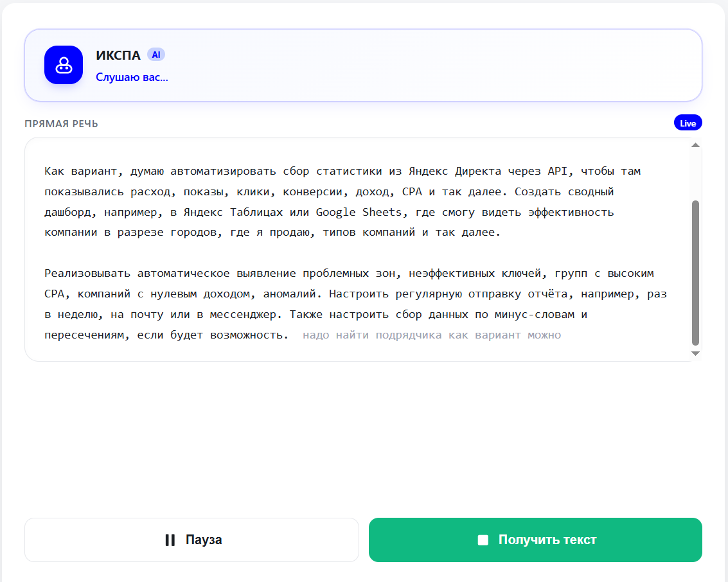This screenshot has height=582, width=728.
Task: Click the gray text надо найти подрядчика
Action: (x=372, y=335)
